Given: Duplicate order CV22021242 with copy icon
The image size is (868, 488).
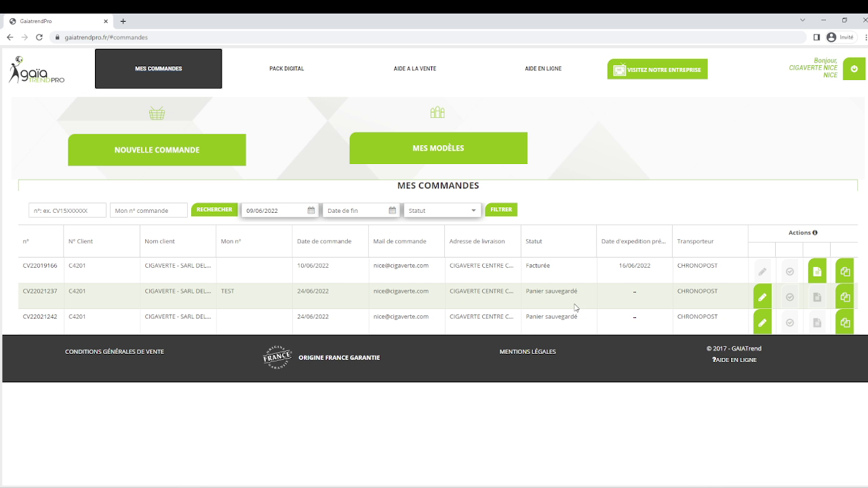Looking at the screenshot, I should click(x=845, y=323).
